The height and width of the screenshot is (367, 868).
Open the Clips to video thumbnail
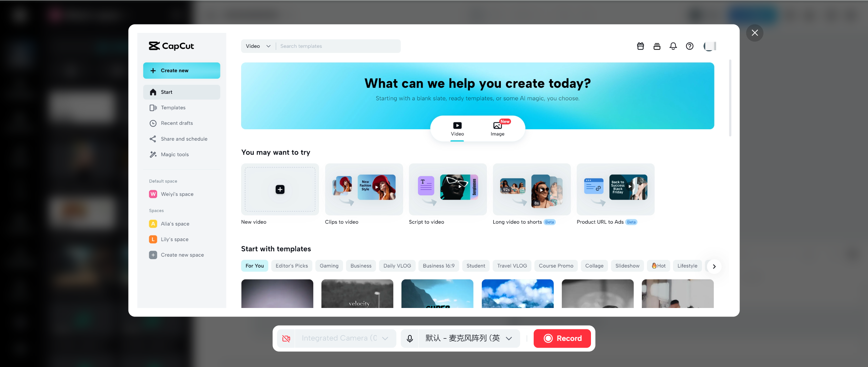pos(364,189)
